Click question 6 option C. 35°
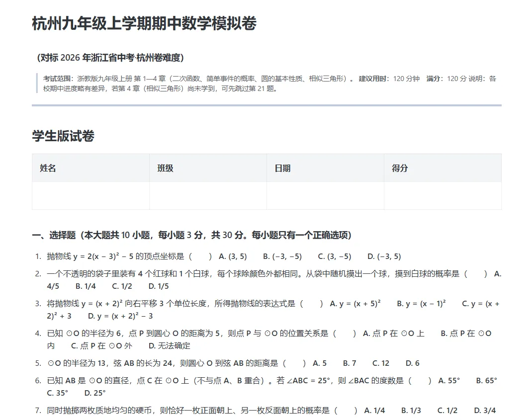This screenshot has height=420, width=529. coord(57,393)
